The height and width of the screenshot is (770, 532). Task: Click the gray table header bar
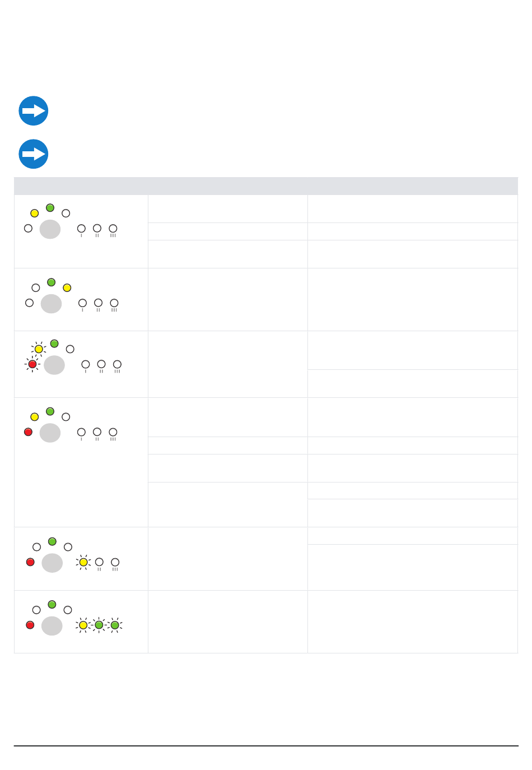[266, 186]
